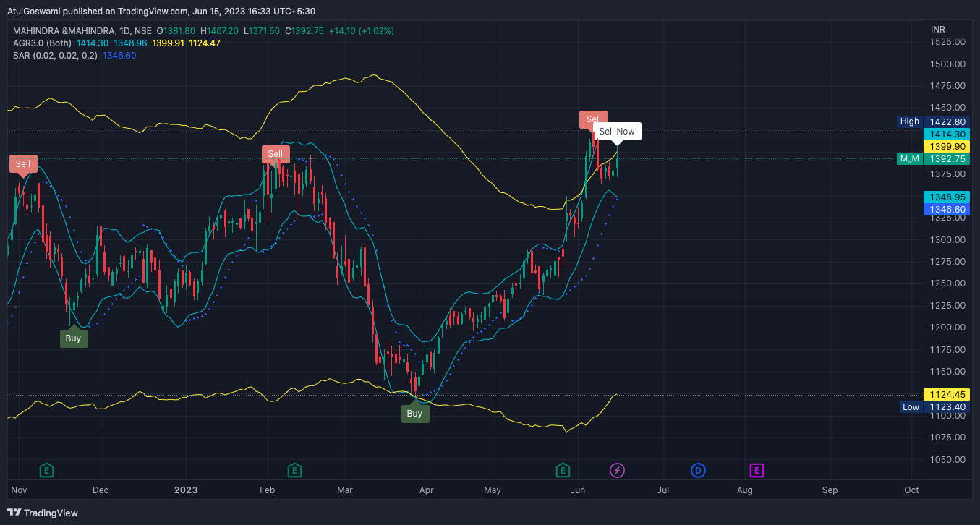
Task: Click the Sell signal label above February candles
Action: tap(276, 154)
